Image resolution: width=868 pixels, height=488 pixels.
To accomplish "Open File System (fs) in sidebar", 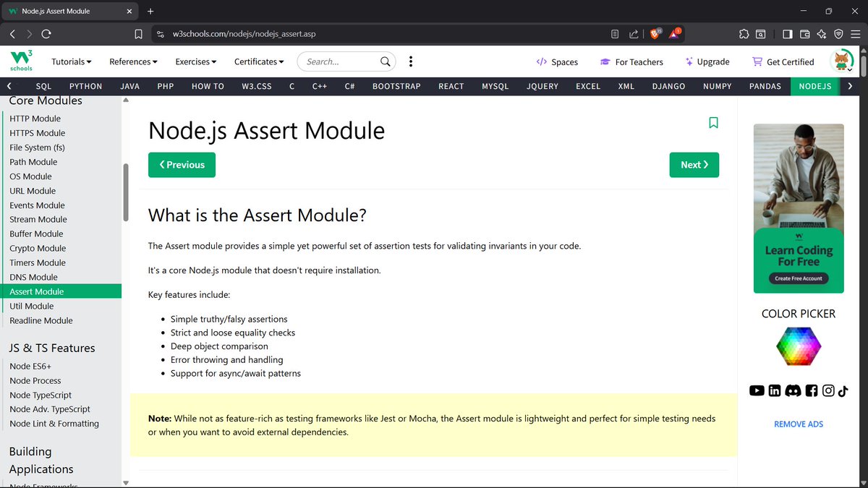I will coord(37,147).
